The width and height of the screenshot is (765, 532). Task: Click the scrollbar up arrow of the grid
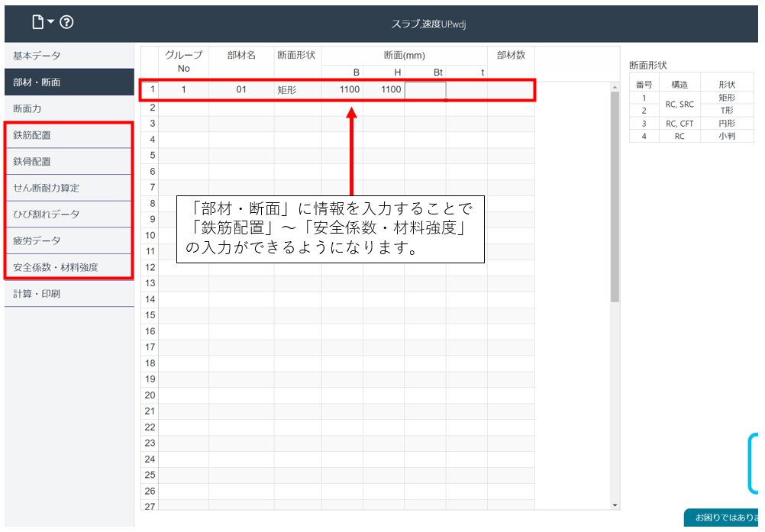(615, 87)
